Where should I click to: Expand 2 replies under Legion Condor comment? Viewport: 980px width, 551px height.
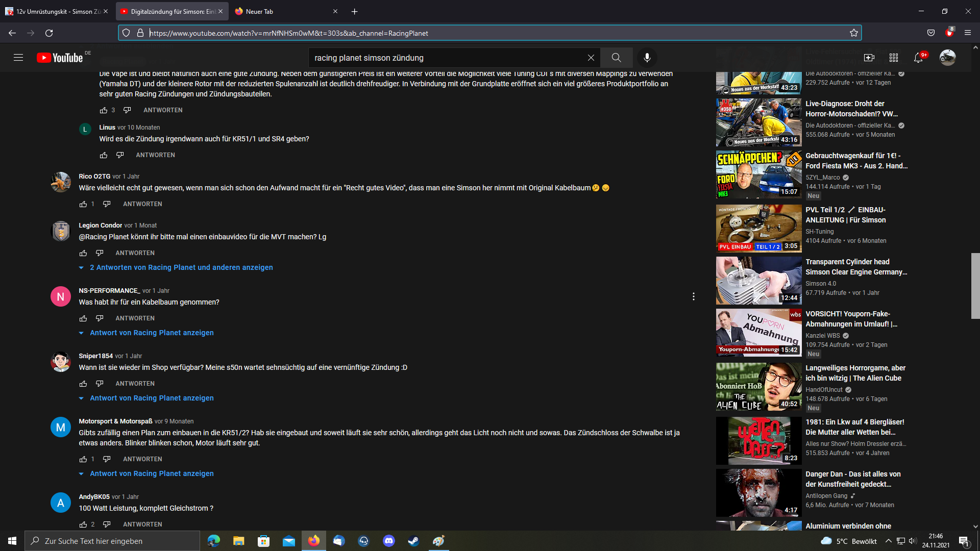pos(181,267)
